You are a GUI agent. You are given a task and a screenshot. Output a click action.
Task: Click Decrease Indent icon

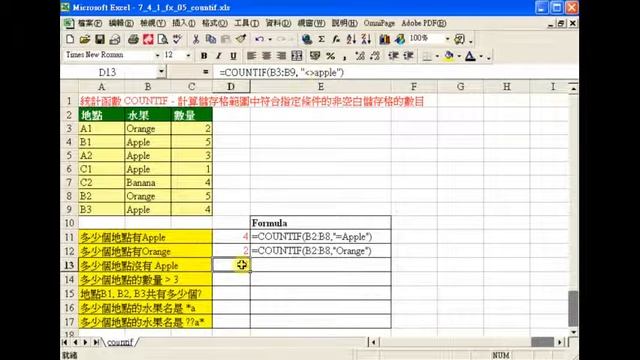tap(393, 56)
